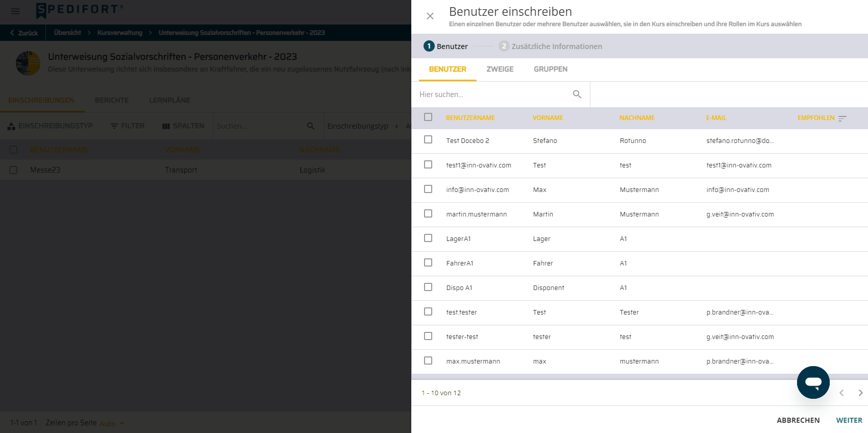Click the Empfohlen sort filter icon
The width and height of the screenshot is (868, 433).
[x=842, y=118]
